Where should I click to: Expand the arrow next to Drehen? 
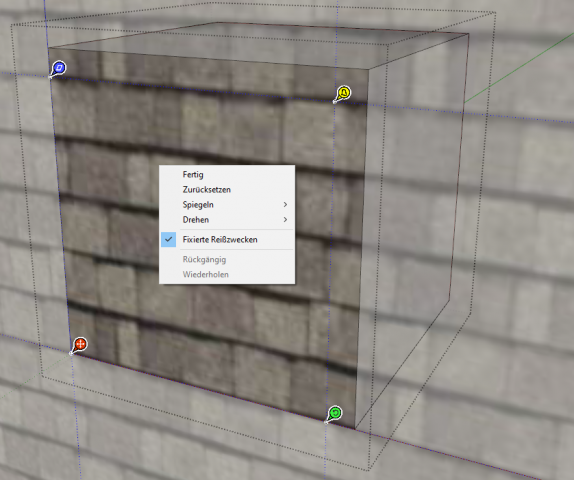[x=285, y=220]
